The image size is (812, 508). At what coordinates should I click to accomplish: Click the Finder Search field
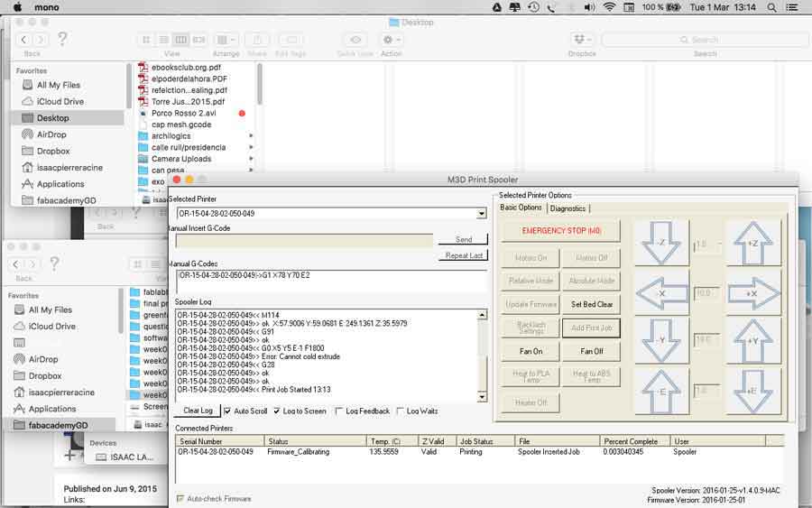pos(705,40)
